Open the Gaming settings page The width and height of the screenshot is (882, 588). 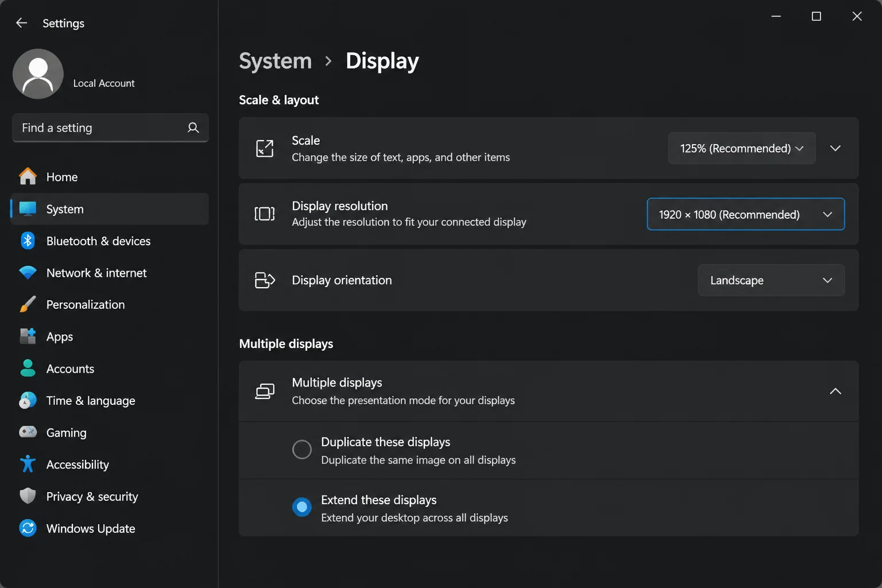click(110, 432)
